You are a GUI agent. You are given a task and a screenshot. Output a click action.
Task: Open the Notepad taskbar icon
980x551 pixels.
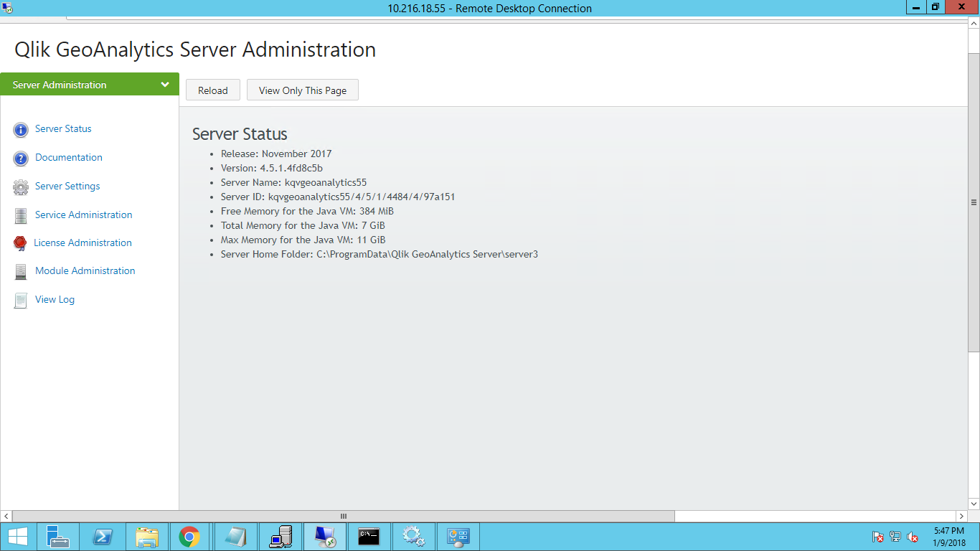[235, 537]
